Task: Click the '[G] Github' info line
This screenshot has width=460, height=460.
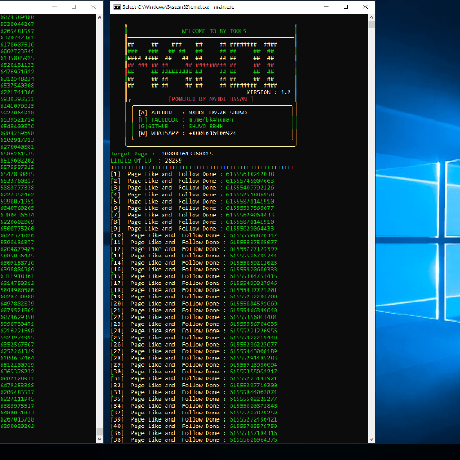Action: [x=181, y=126]
